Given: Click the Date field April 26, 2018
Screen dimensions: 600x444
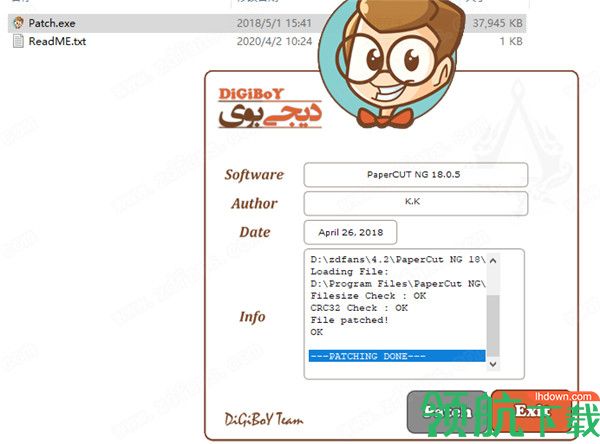Looking at the screenshot, I should coord(351,232).
